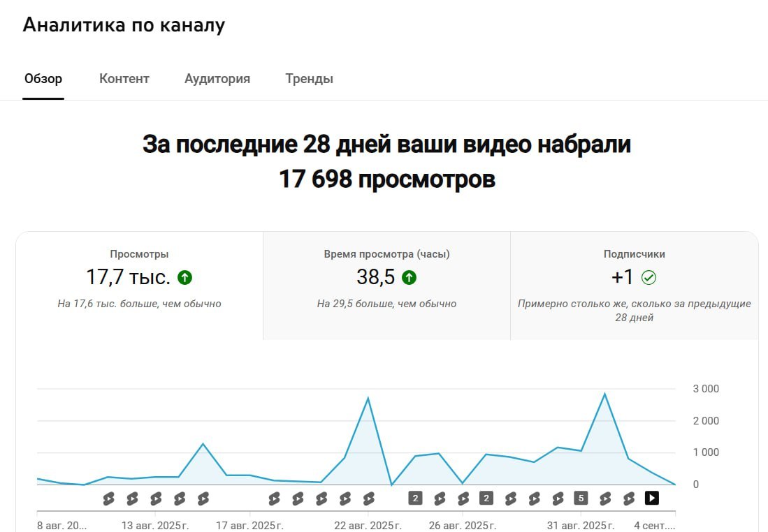768x532 pixels.
Task: Click the checkmark icon next to +1
Action: click(x=649, y=278)
